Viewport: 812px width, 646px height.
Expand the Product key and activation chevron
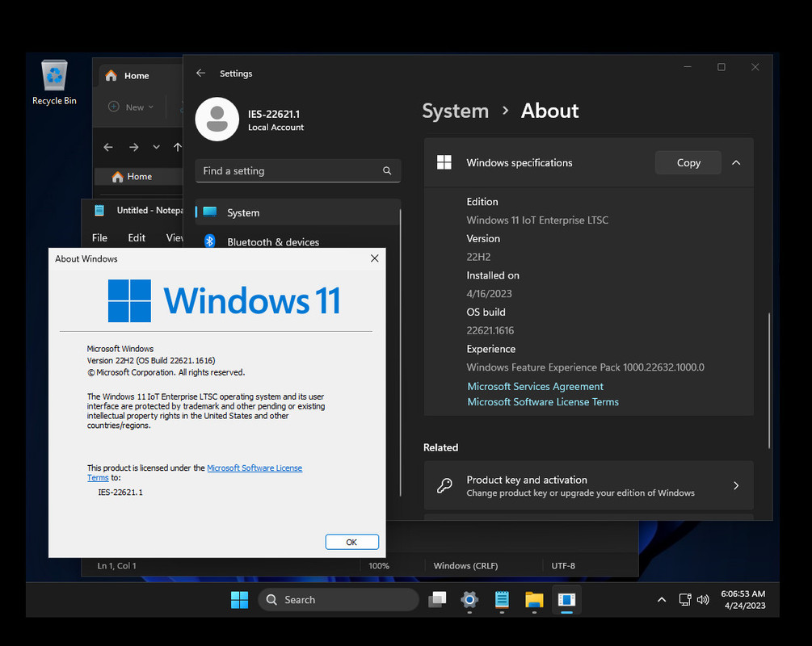tap(736, 485)
